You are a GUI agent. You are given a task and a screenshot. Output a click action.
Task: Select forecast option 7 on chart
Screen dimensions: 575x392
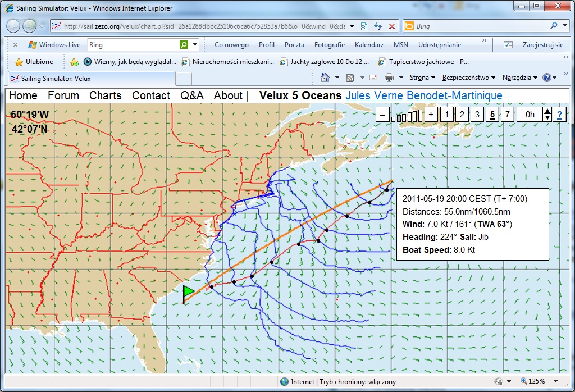click(x=508, y=115)
